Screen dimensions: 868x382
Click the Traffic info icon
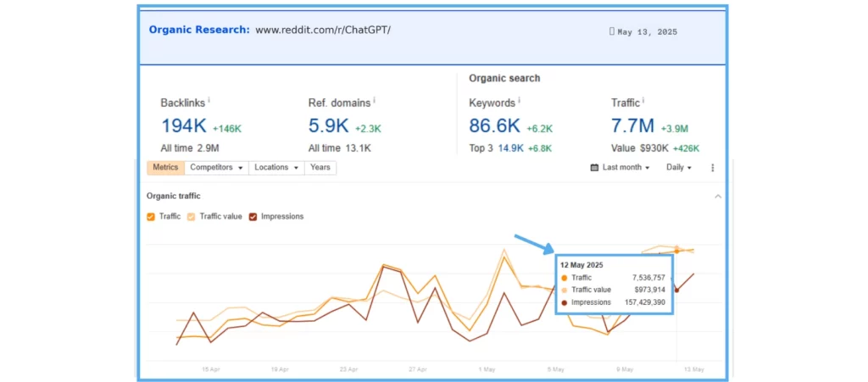click(x=643, y=101)
